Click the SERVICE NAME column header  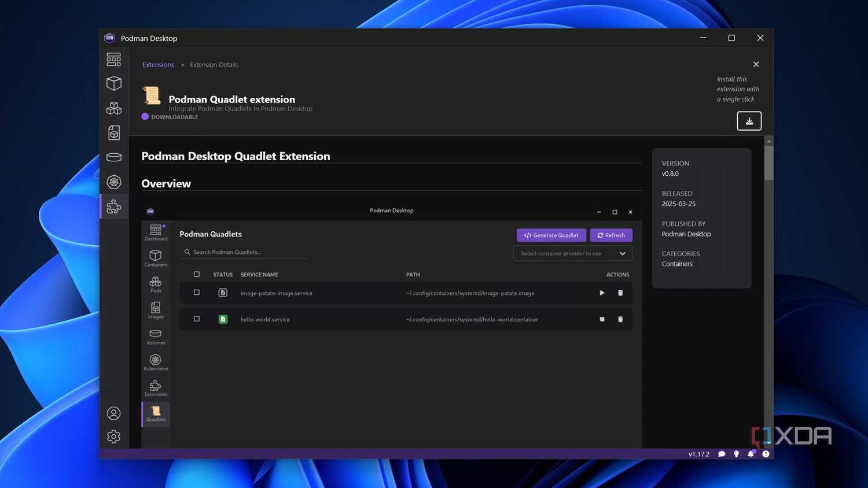pos(259,275)
